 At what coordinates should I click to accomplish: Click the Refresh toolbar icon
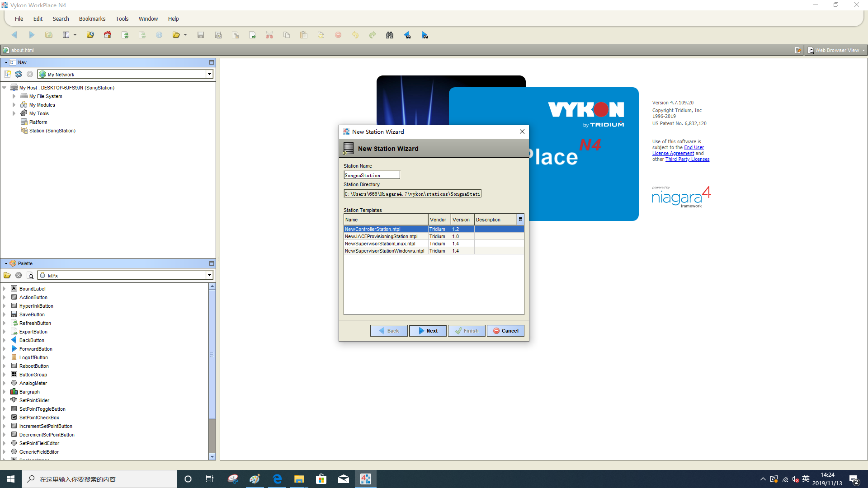tap(125, 35)
